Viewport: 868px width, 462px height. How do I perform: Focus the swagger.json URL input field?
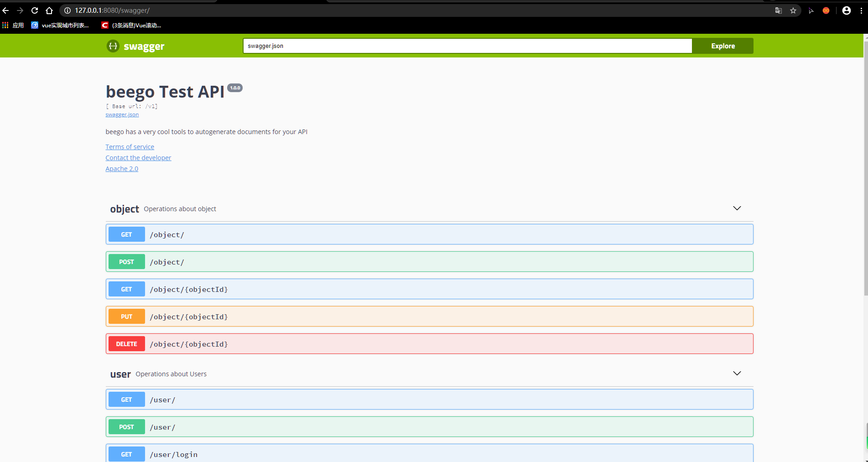tap(468, 46)
